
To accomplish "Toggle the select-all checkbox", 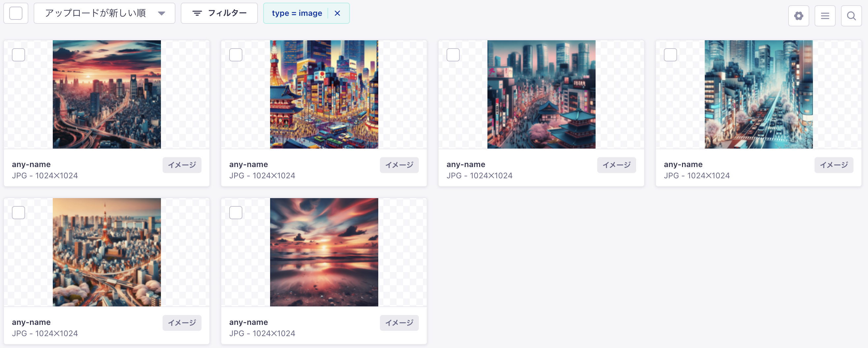I will [x=16, y=13].
